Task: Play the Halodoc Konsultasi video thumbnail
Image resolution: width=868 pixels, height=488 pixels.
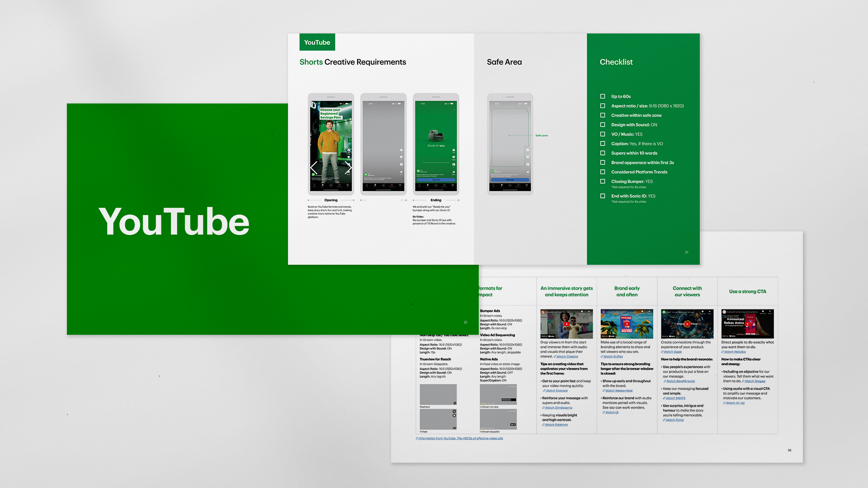Action: click(747, 324)
